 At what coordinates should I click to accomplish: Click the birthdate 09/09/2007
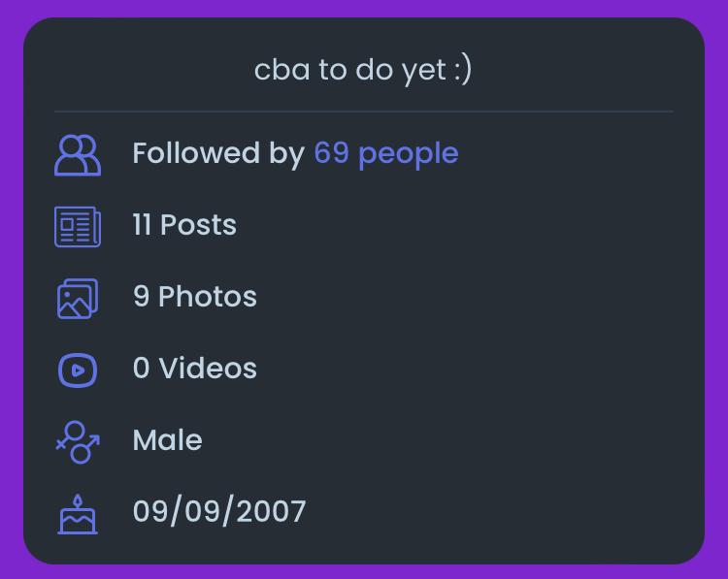click(218, 511)
